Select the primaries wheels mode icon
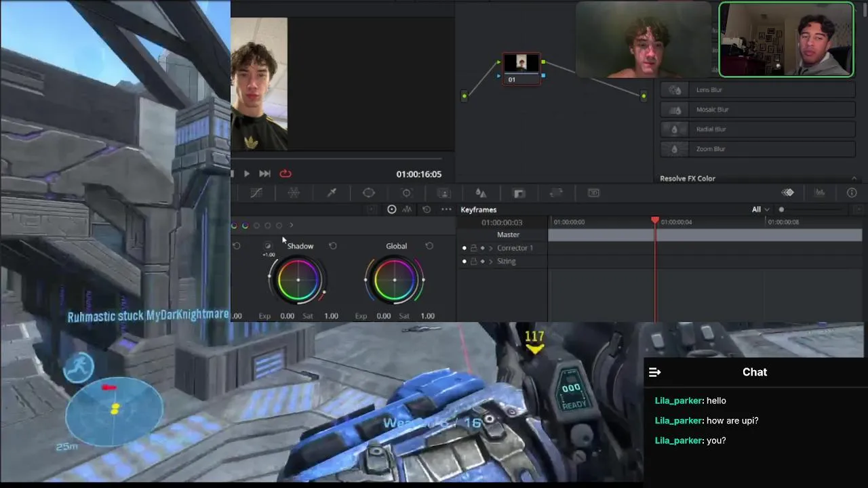The height and width of the screenshot is (488, 868). [x=391, y=209]
